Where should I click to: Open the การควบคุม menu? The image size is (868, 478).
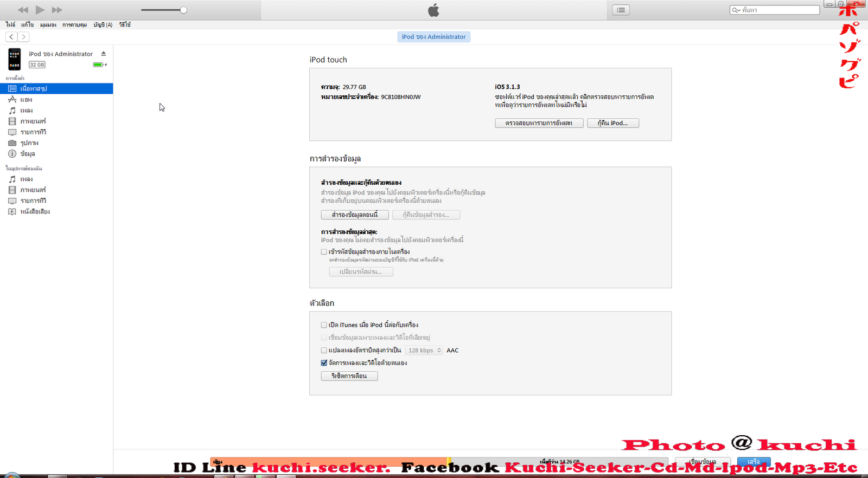point(74,24)
